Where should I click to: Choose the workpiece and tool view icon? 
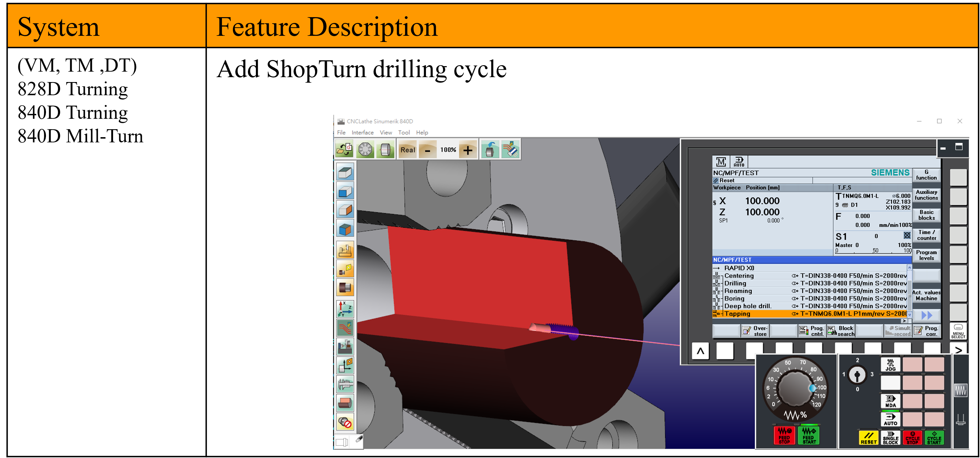(345, 269)
